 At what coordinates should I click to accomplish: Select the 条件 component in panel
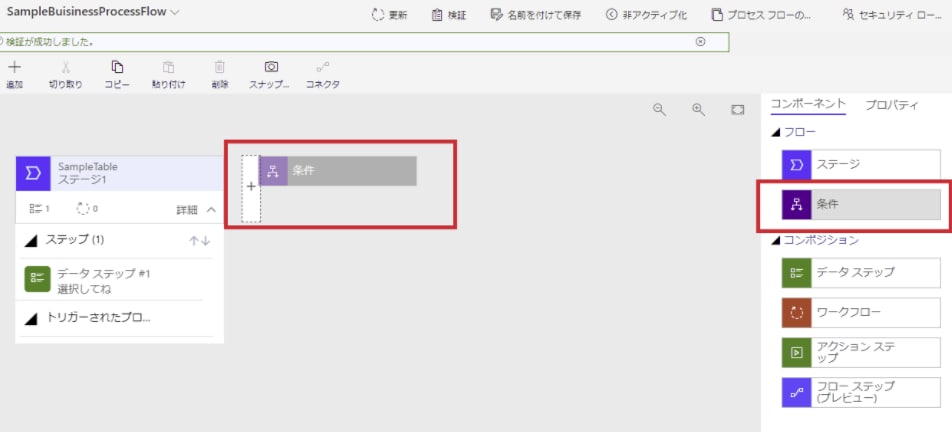coord(861,204)
